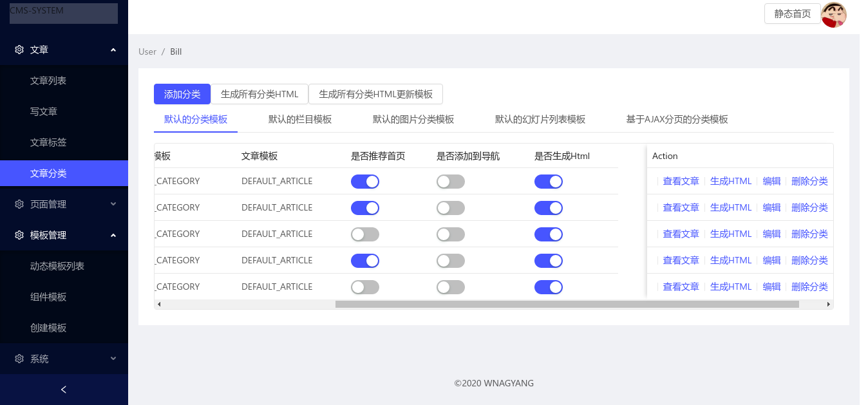
Task: Open the gear icon beside 文章 menu
Action: click(x=19, y=49)
